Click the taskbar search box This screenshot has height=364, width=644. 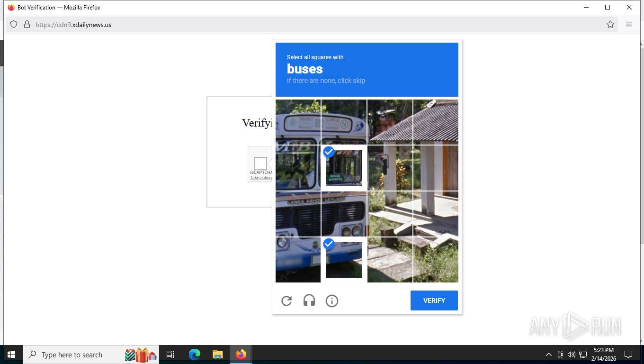[x=91, y=355]
